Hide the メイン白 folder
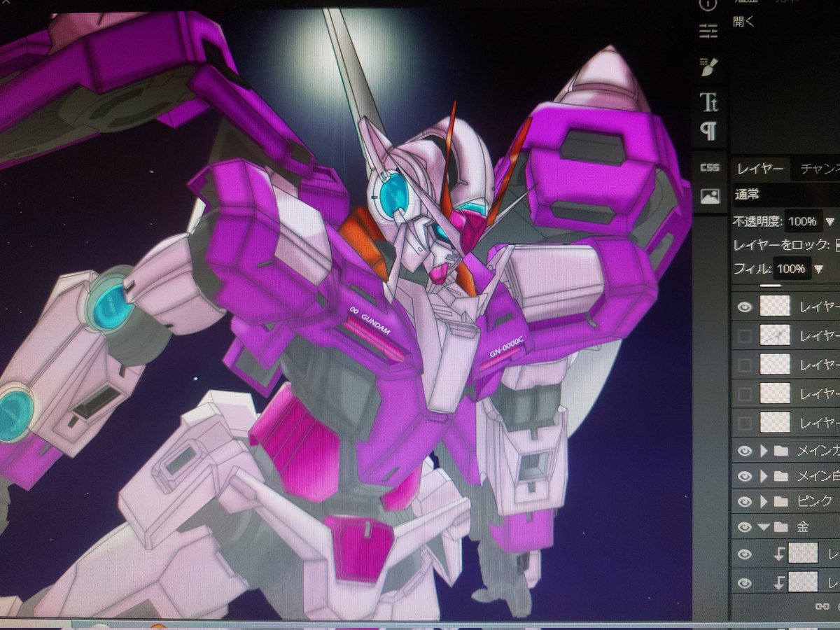This screenshot has width=840, height=630. pyautogui.click(x=745, y=477)
